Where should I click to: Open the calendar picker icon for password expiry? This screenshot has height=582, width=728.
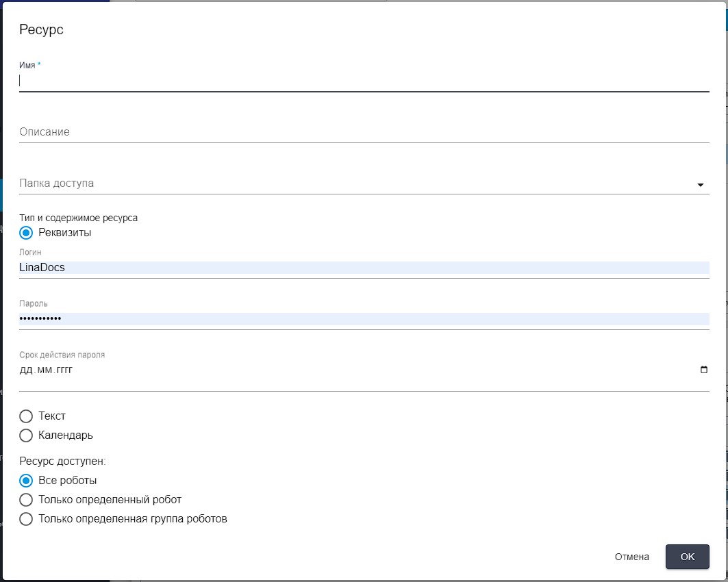coord(704,370)
